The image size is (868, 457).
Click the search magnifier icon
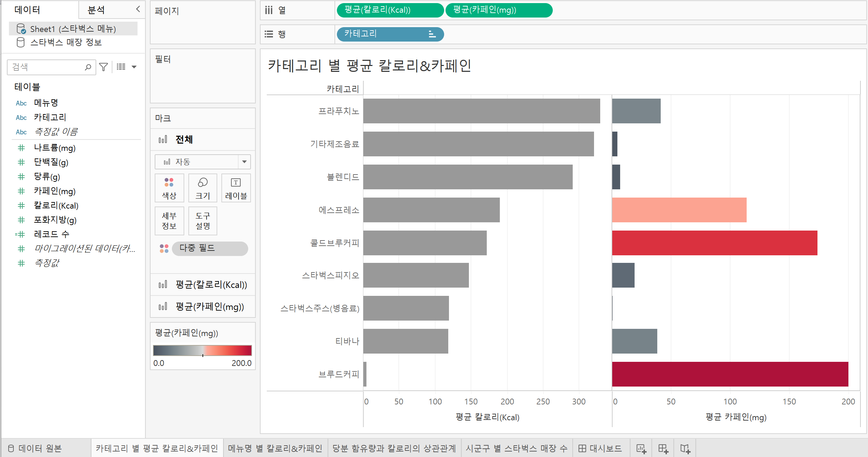click(x=88, y=67)
